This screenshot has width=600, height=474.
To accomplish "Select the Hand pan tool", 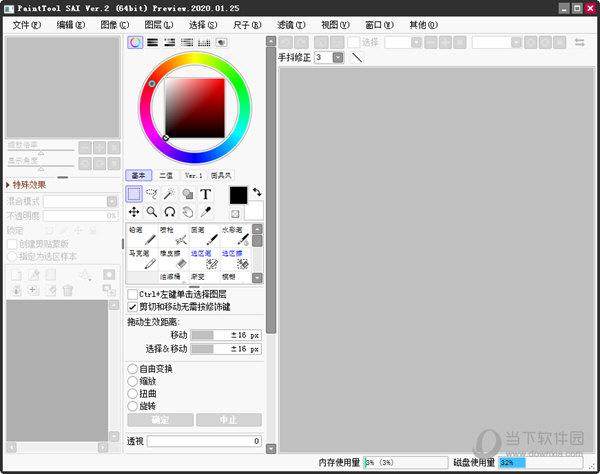I will 188,212.
